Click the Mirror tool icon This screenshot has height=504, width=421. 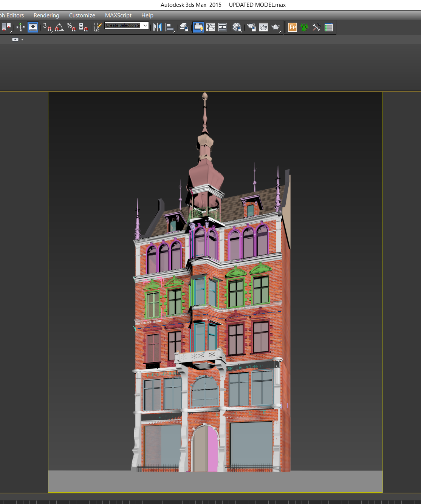[158, 27]
